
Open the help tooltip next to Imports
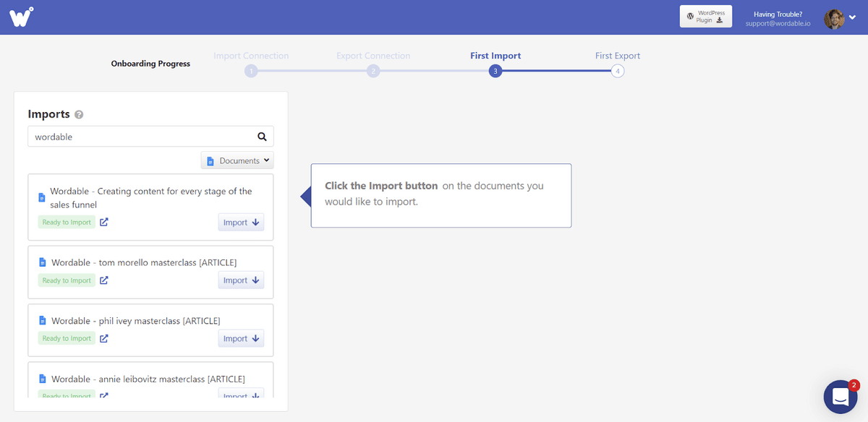point(79,114)
